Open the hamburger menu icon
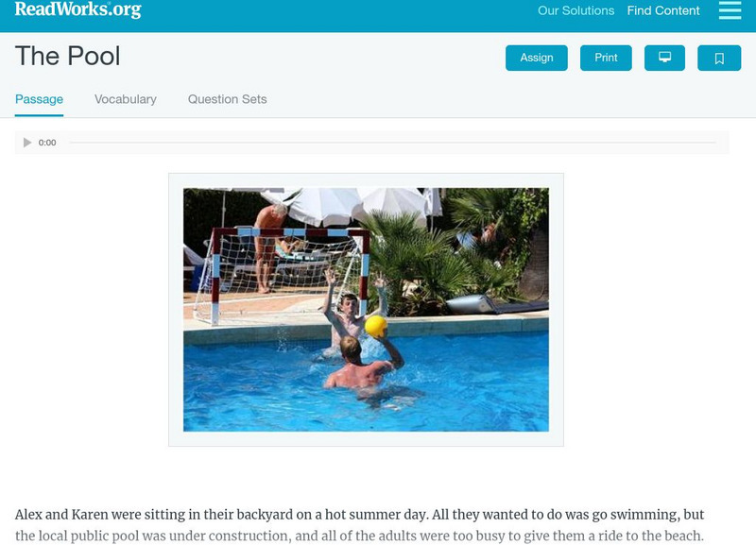Image resolution: width=756 pixels, height=545 pixels. 730,10
